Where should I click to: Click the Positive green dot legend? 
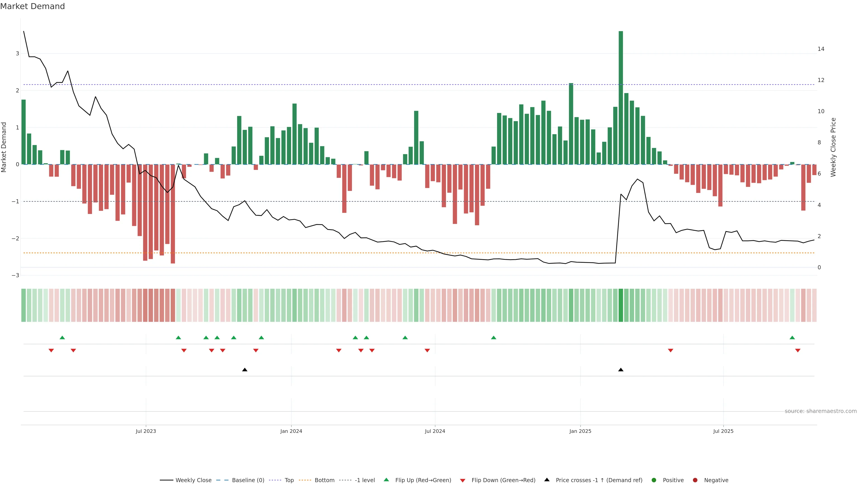pos(654,480)
